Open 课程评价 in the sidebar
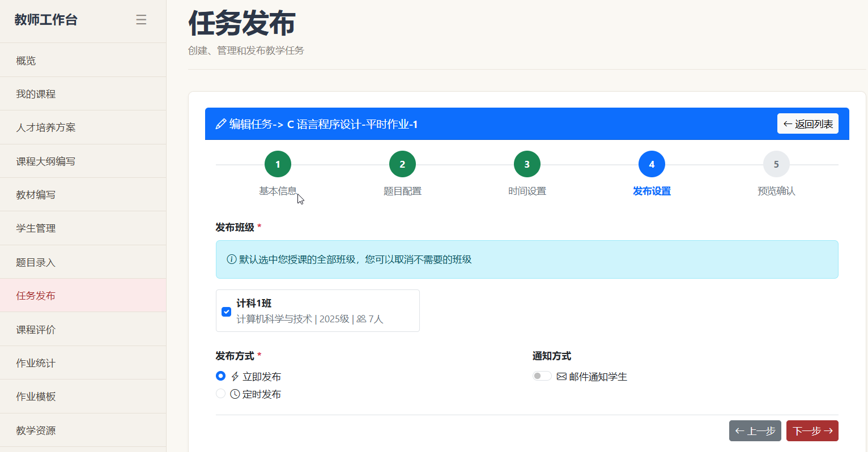Viewport: 868px width, 452px height. coord(83,330)
